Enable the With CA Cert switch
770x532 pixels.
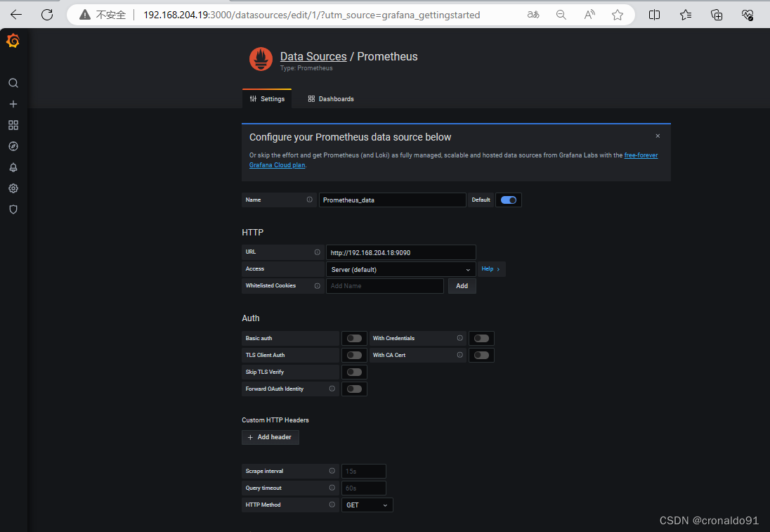pyautogui.click(x=481, y=355)
